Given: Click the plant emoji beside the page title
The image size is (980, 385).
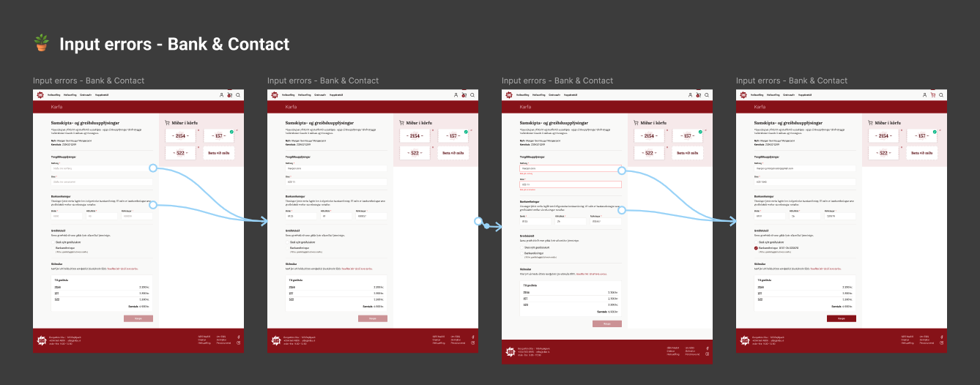Looking at the screenshot, I should point(42,44).
